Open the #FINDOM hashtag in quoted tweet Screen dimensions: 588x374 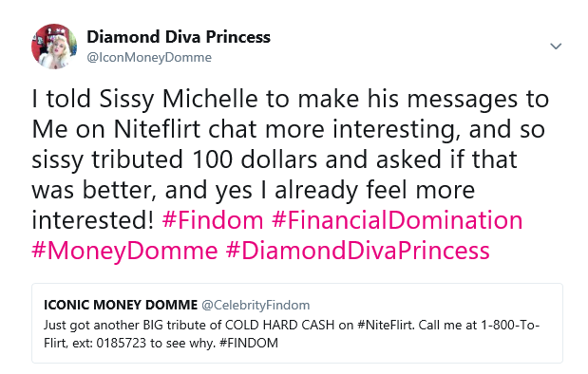pyautogui.click(x=249, y=343)
